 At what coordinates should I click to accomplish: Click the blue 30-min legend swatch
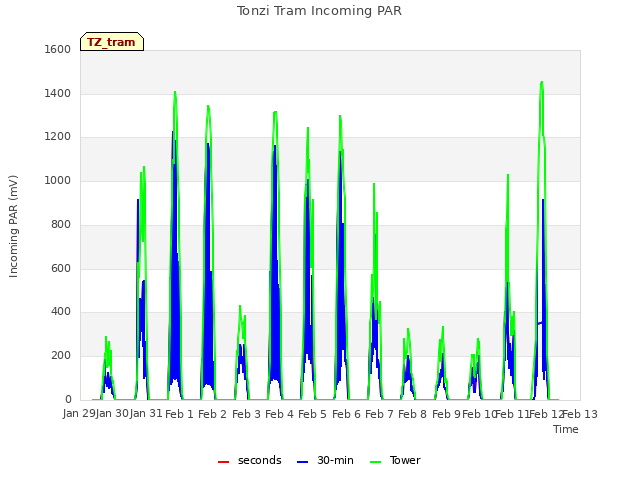pyautogui.click(x=302, y=461)
